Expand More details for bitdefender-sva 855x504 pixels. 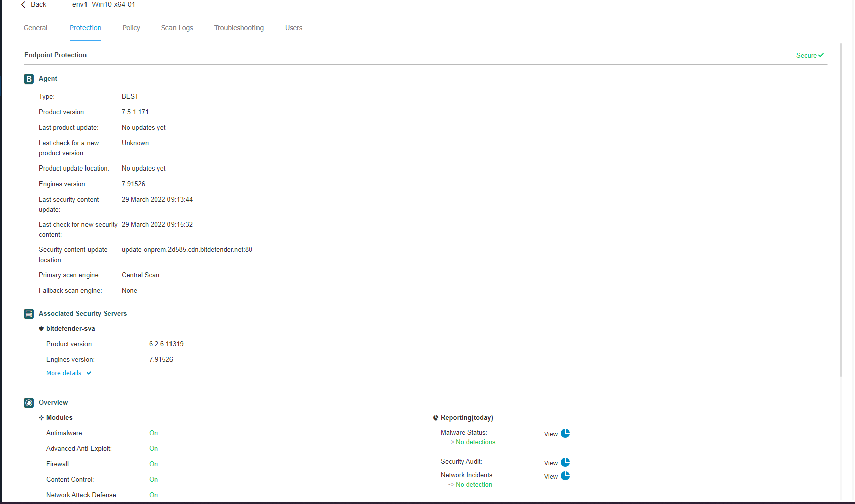(x=64, y=373)
